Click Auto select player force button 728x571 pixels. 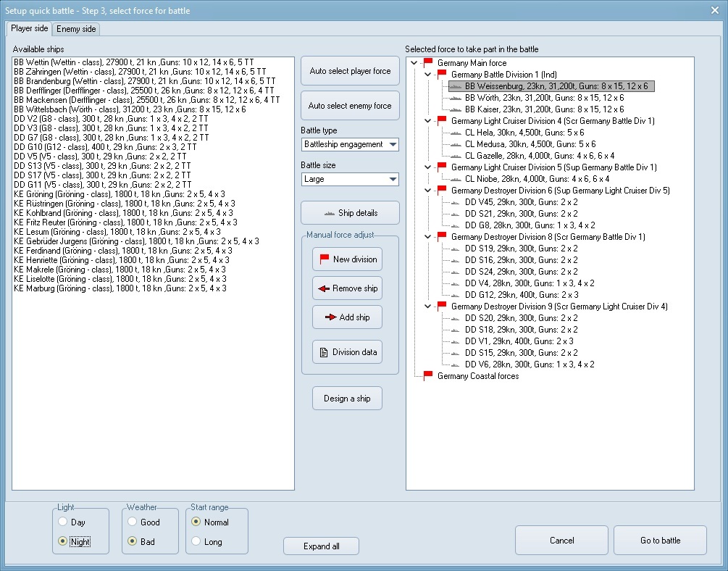coord(350,71)
